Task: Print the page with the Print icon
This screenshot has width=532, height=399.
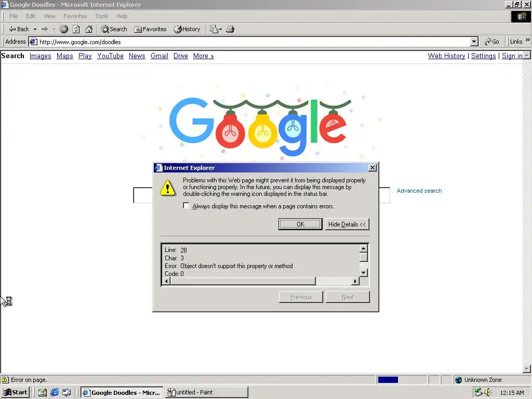Action: [230, 29]
